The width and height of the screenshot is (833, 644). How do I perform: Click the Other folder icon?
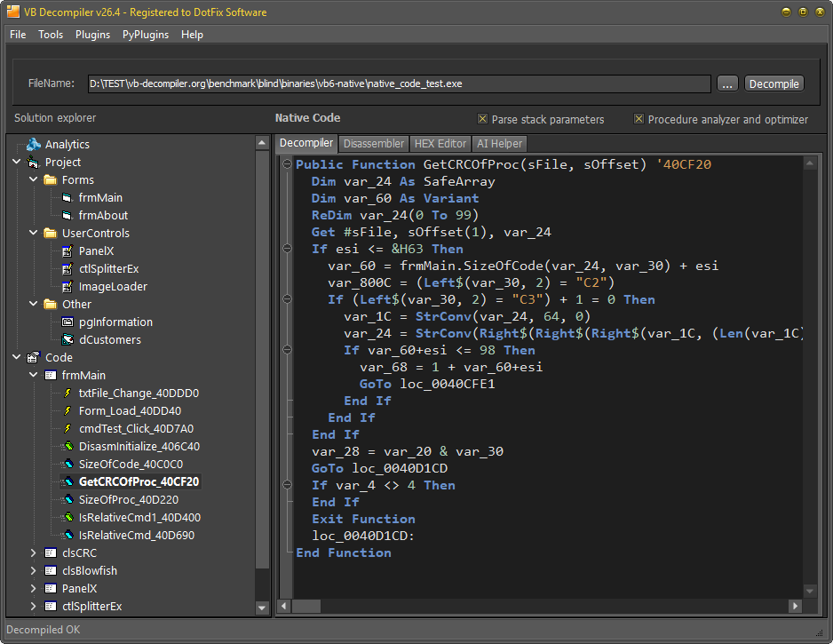pyautogui.click(x=51, y=304)
